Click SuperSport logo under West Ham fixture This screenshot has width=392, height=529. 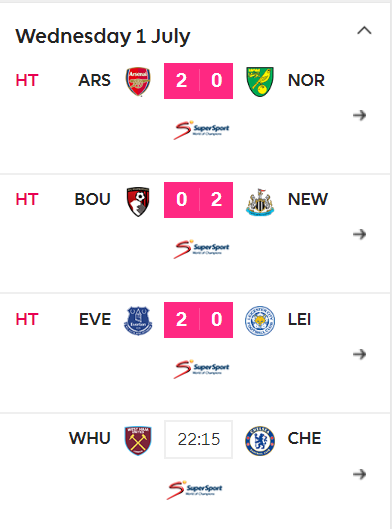(195, 490)
